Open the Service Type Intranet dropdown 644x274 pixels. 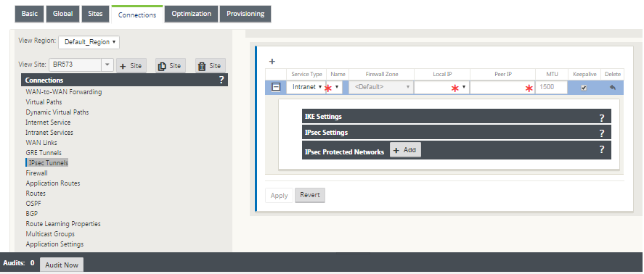[306, 87]
